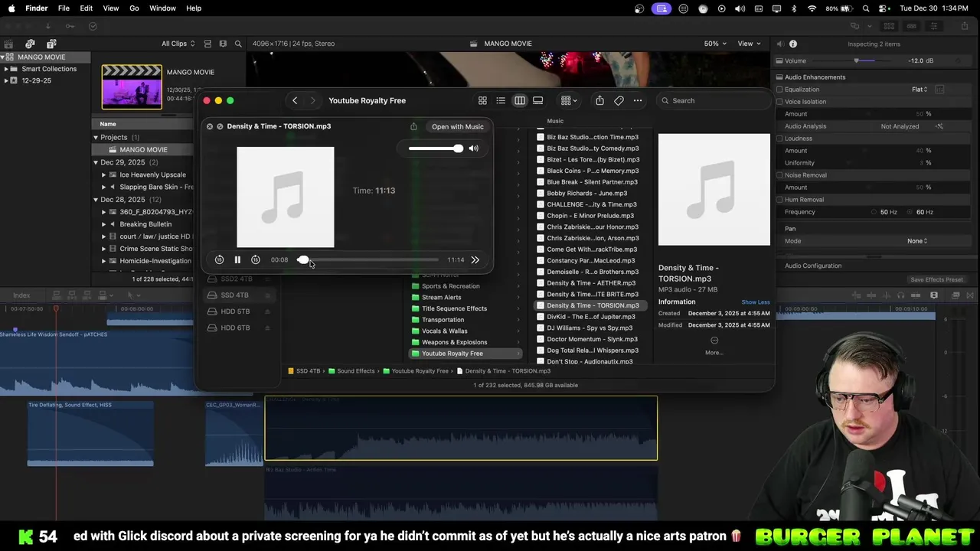Skip forward in the audio preview
This screenshot has height=551, width=980.
point(256,260)
